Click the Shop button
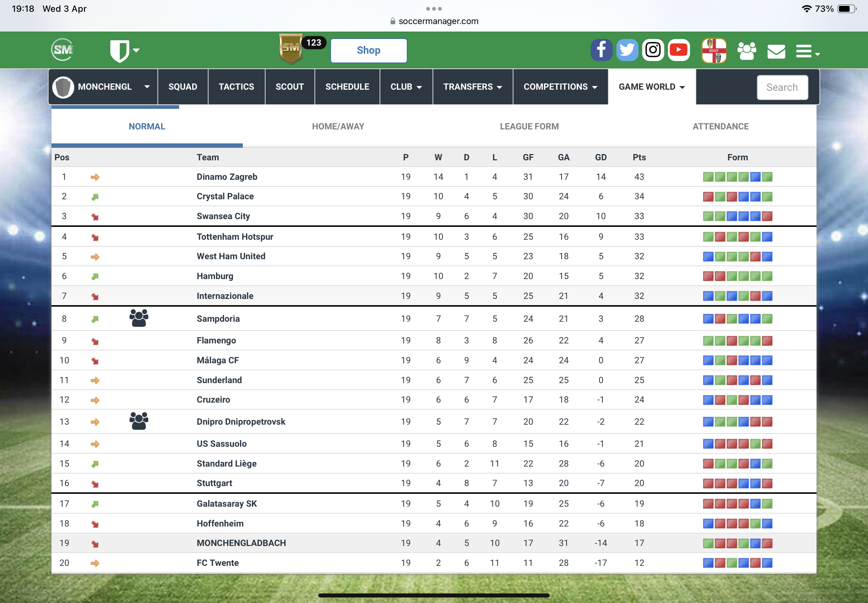 [x=369, y=50]
